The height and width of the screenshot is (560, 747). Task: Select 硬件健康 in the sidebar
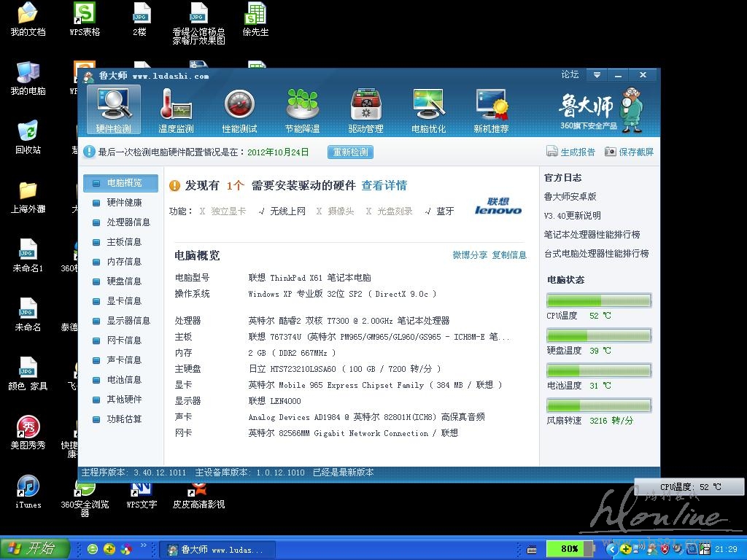coord(124,203)
